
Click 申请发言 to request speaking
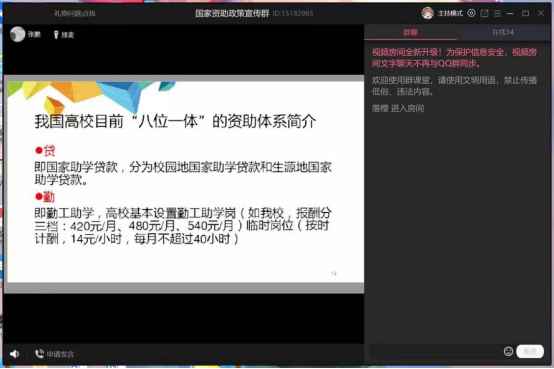[x=60, y=354]
